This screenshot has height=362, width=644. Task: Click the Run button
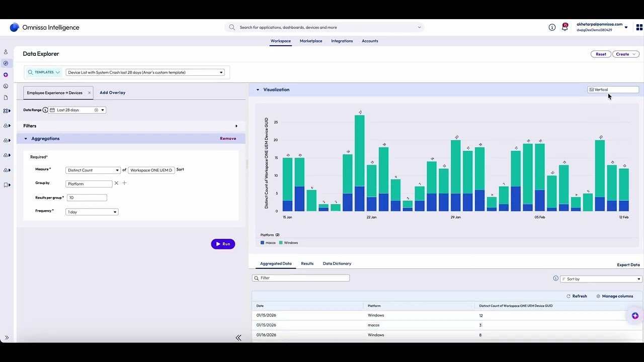coord(223,244)
